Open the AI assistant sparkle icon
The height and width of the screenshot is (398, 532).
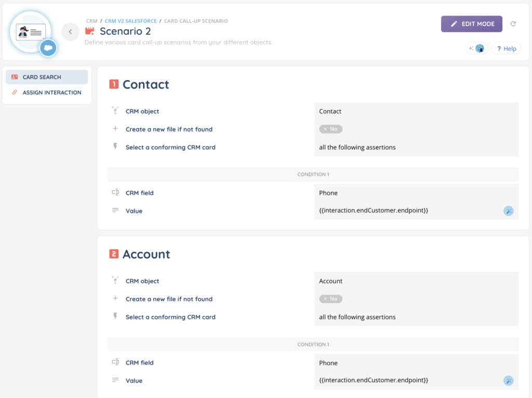476,48
